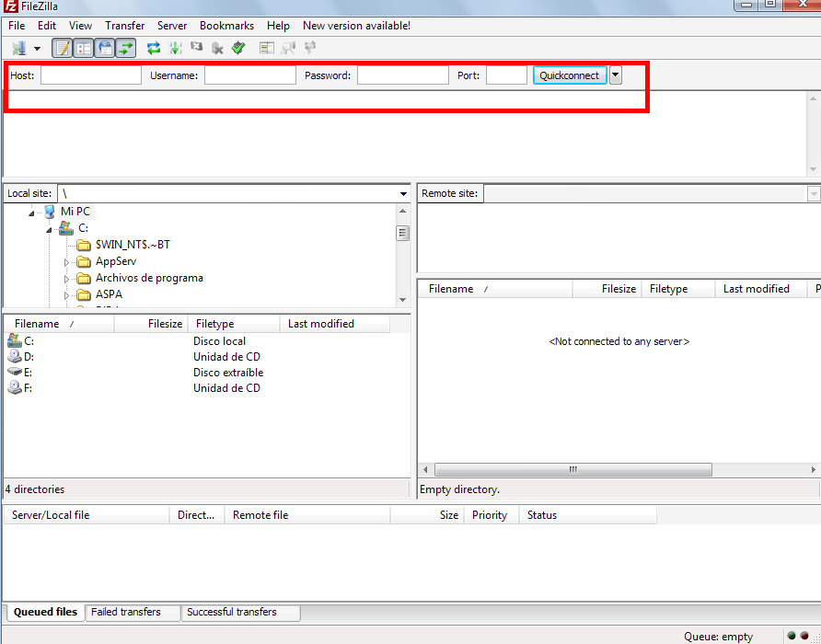Open the directory listing filters dialog
Screen dimensions: 821x644
(267, 48)
